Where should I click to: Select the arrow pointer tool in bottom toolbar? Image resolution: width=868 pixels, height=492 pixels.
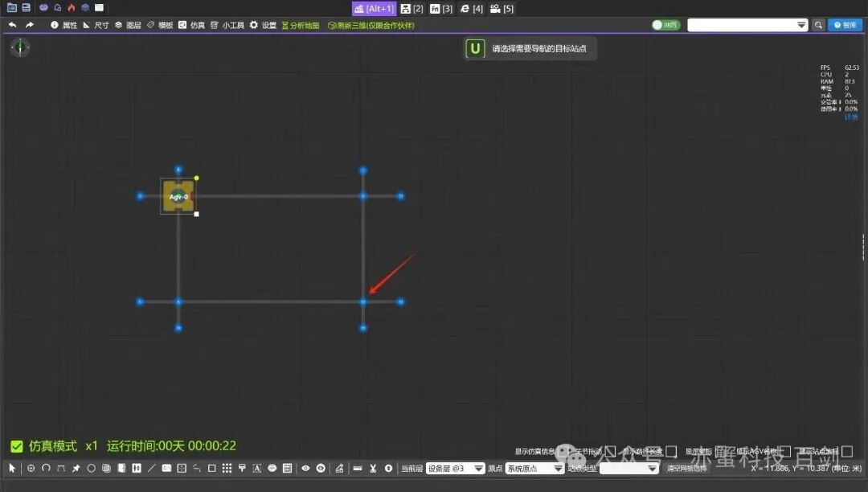point(12,468)
